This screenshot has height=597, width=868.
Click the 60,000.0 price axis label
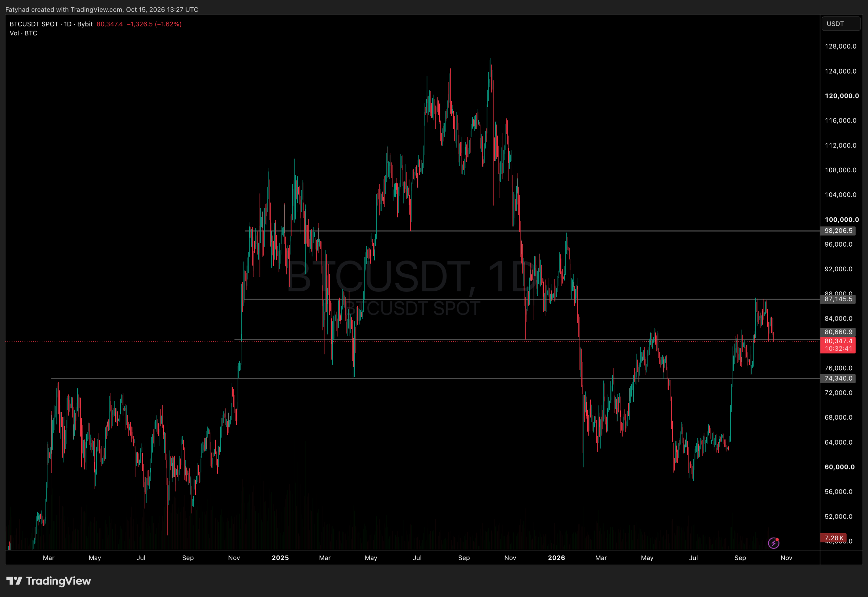840,467
